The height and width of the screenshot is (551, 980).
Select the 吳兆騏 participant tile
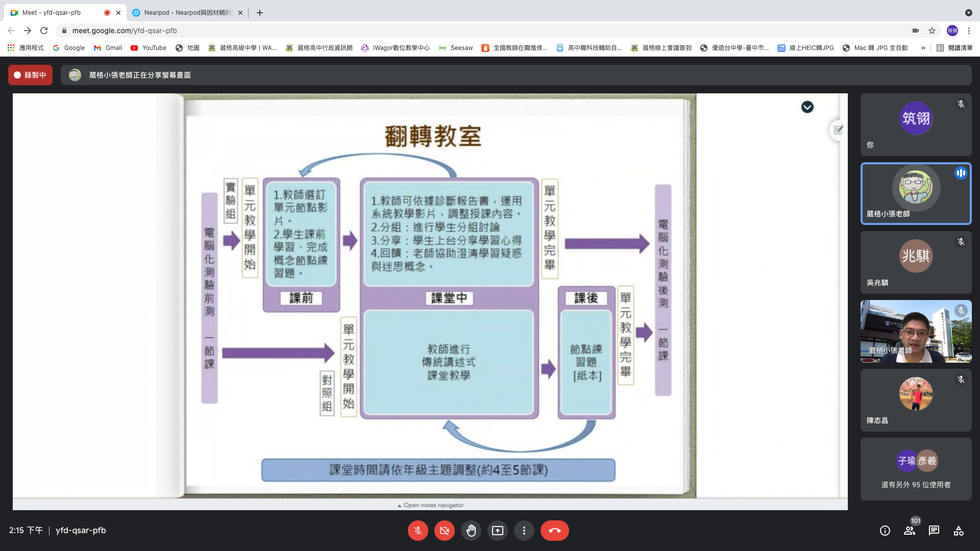click(x=916, y=262)
